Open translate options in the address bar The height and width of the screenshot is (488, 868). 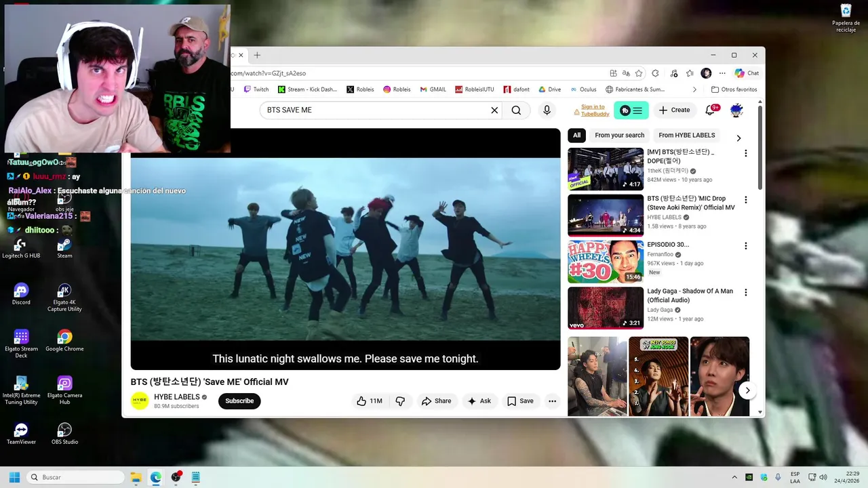tap(626, 73)
